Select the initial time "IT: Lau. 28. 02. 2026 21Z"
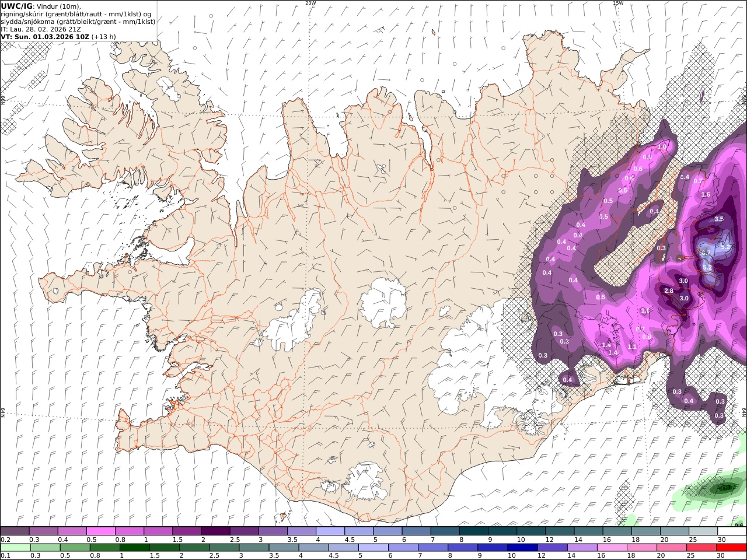Screen dimensions: 747x560 click(40, 29)
